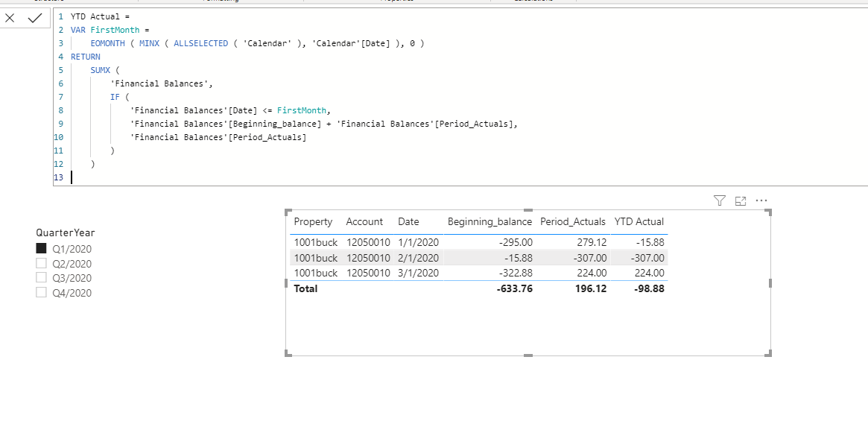
Task: Click the Total row label
Action: (x=305, y=288)
